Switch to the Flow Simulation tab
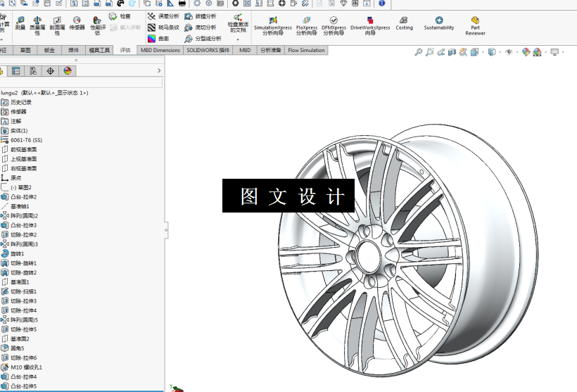577x392 pixels. 306,50
